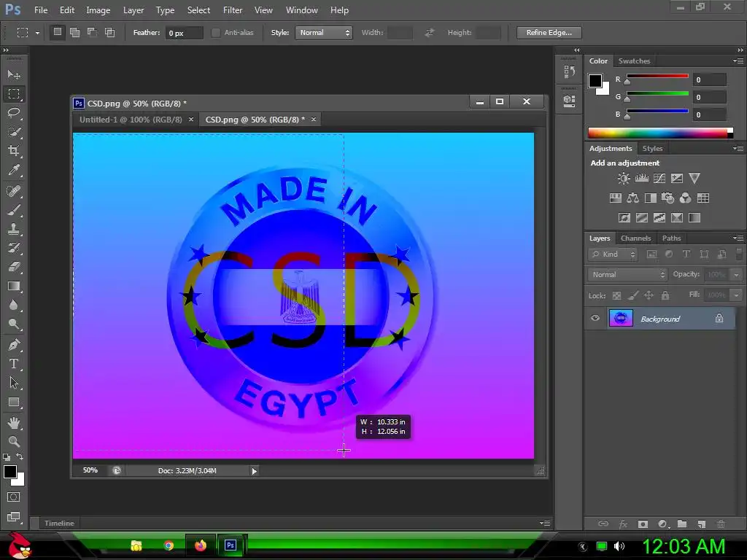Select the Hand tool

pyautogui.click(x=14, y=423)
